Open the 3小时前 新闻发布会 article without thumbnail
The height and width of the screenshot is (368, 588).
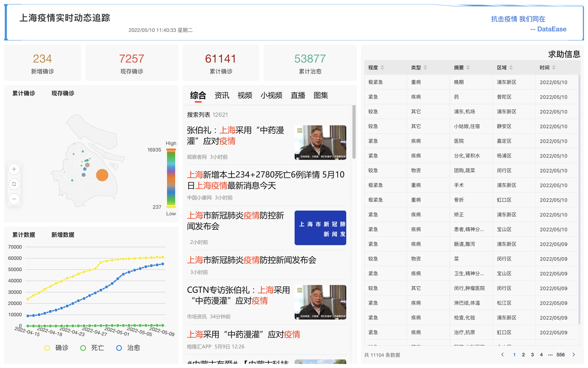pyautogui.click(x=252, y=260)
